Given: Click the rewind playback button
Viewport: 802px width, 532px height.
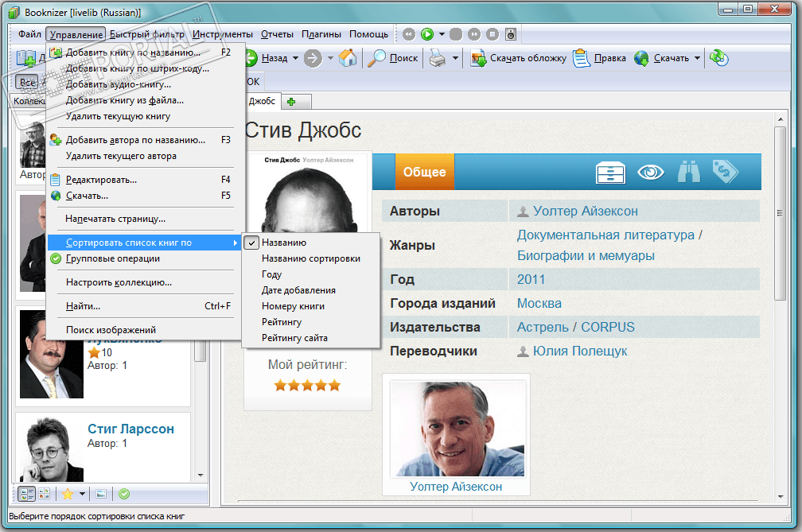Looking at the screenshot, I should click(409, 34).
